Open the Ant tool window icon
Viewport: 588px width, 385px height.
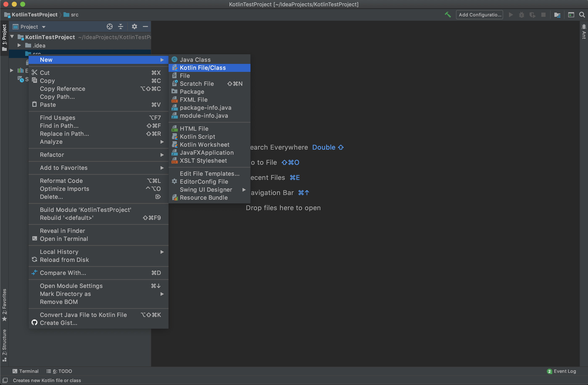coord(584,31)
